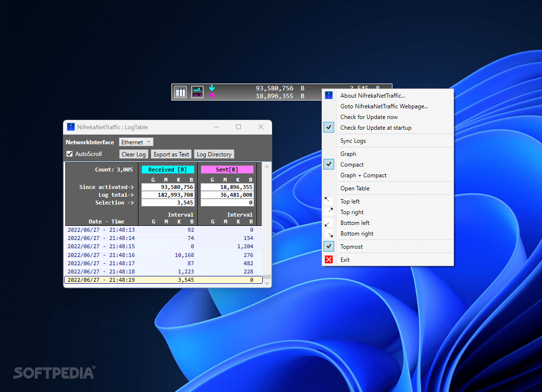Select Graph + Compact menu entry
Viewport: 542px width, 392px height.
pos(363,176)
